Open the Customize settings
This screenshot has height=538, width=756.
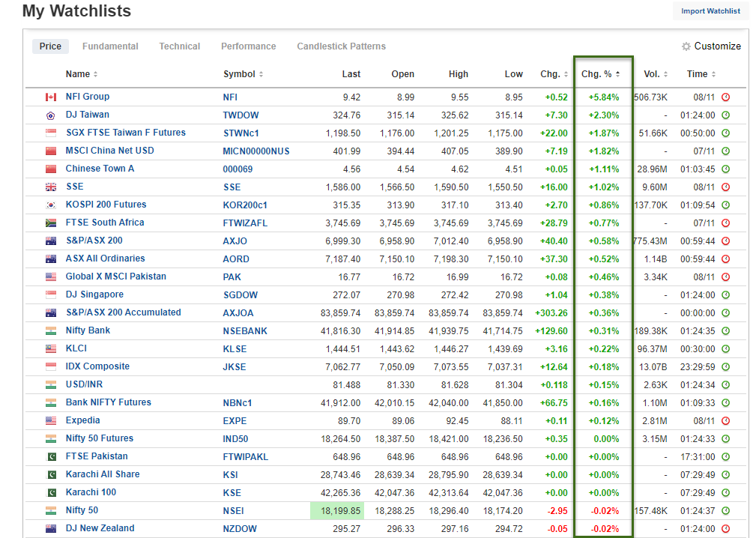[711, 46]
